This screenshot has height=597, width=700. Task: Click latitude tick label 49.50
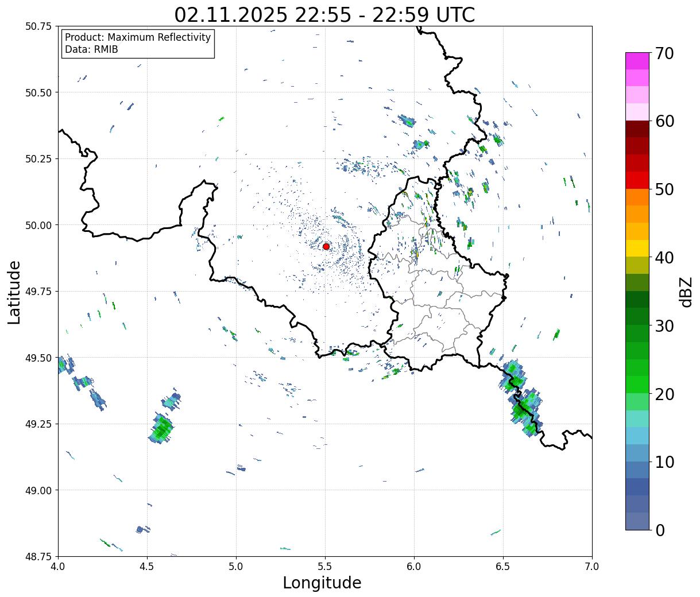tap(38, 358)
